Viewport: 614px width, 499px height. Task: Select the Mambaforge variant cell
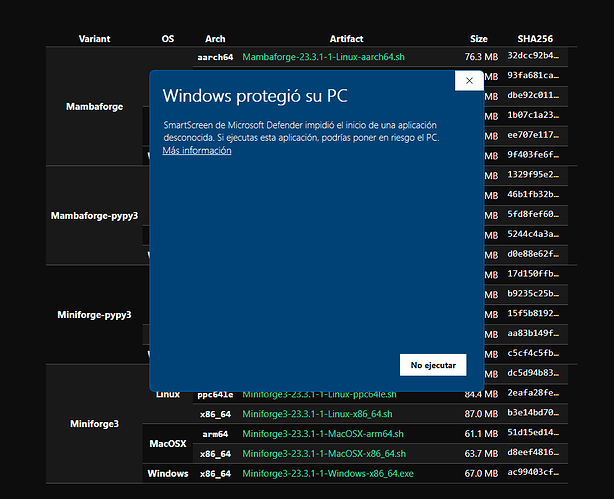[x=94, y=107]
